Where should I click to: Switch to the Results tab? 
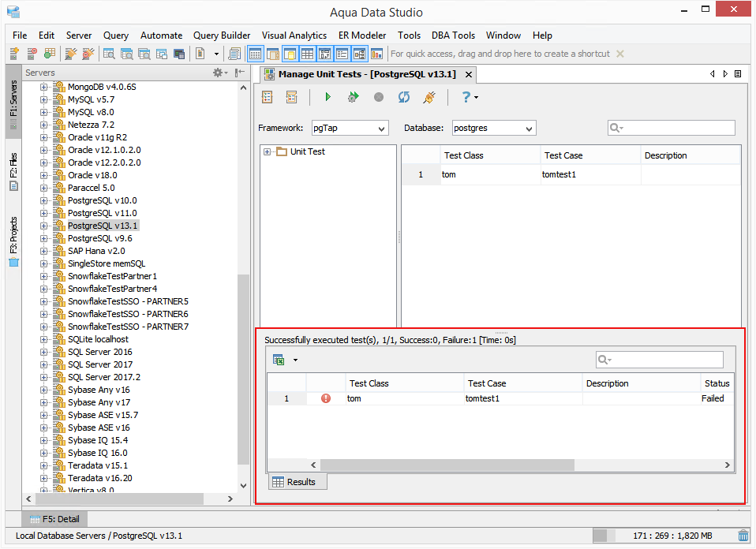pyautogui.click(x=294, y=482)
